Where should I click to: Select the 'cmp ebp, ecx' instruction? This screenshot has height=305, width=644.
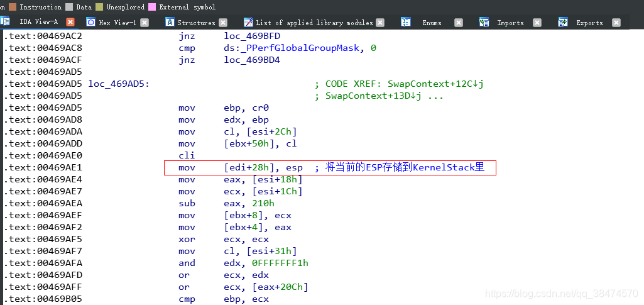[224, 299]
